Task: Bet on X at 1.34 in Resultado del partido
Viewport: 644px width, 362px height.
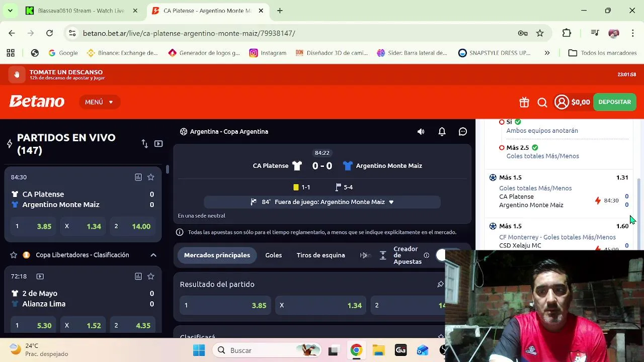Action: 321,306
